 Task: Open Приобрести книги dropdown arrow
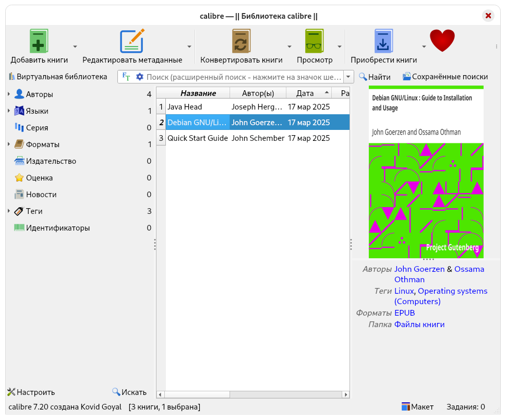[x=424, y=46]
